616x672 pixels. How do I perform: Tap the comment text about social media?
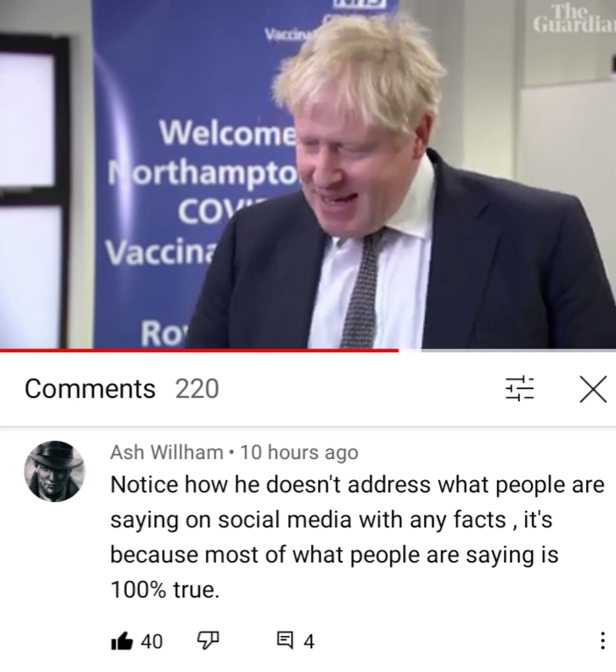point(358,536)
